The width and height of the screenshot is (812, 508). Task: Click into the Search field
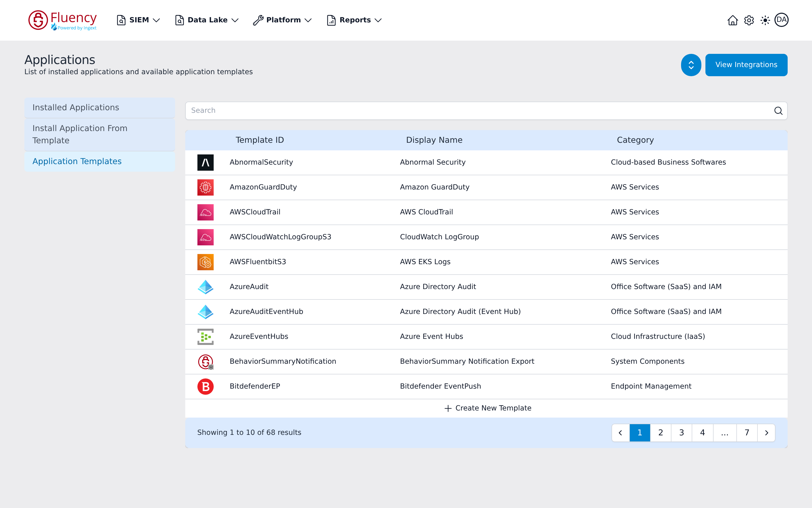tap(486, 110)
